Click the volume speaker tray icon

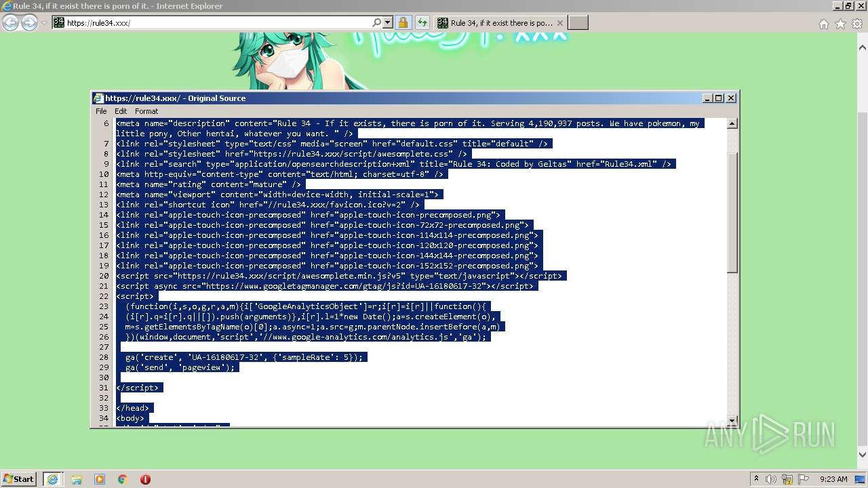(771, 479)
